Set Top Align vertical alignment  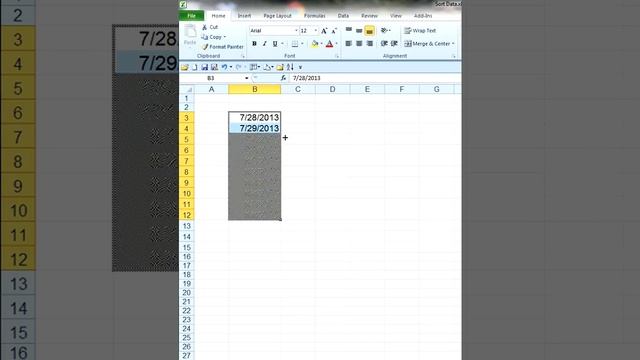tap(349, 30)
